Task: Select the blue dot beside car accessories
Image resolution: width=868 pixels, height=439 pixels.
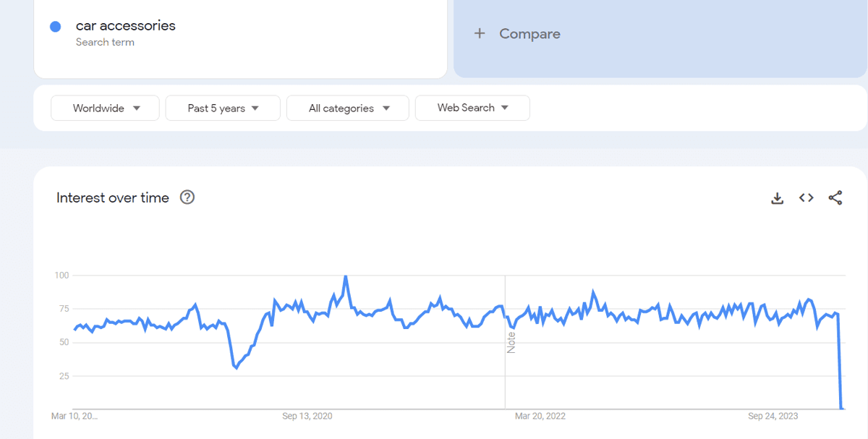Action: [x=55, y=27]
